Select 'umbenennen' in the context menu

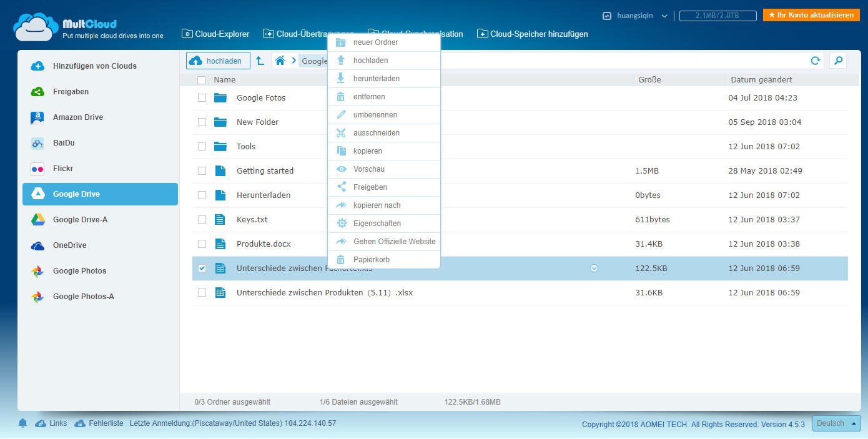tap(375, 115)
